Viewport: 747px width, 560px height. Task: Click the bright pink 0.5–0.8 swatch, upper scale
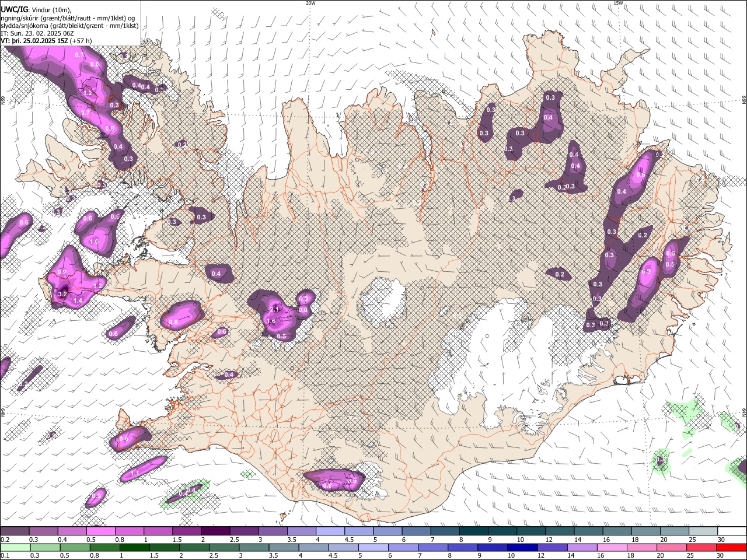100,531
